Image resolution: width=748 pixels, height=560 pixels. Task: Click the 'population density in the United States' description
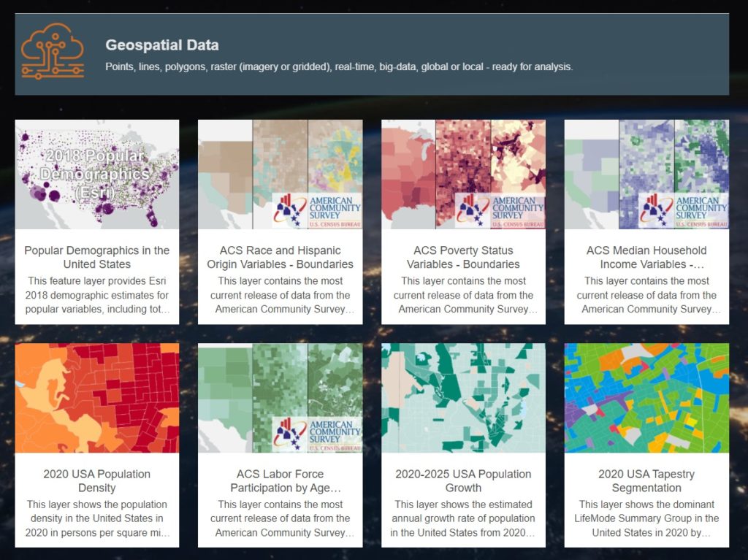pyautogui.click(x=97, y=518)
